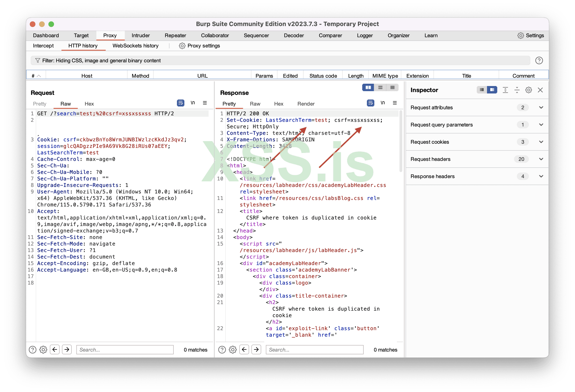Click the Request search settings gear icon

pos(43,349)
